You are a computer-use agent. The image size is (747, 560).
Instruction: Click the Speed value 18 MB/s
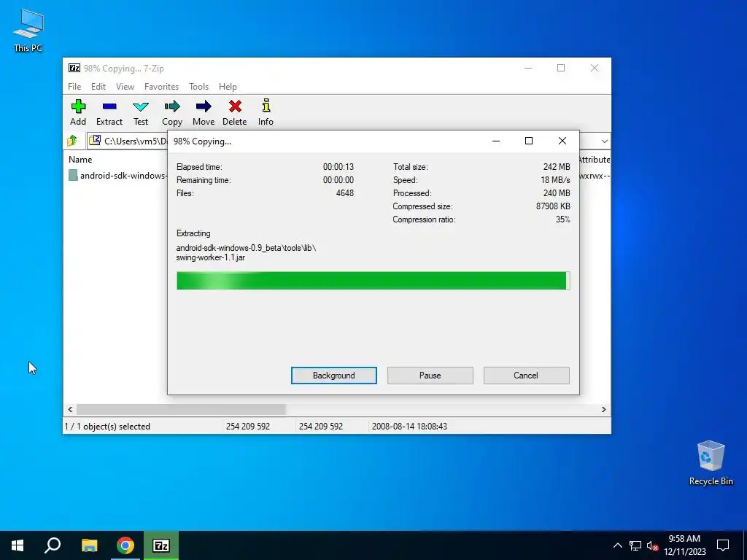(x=555, y=180)
